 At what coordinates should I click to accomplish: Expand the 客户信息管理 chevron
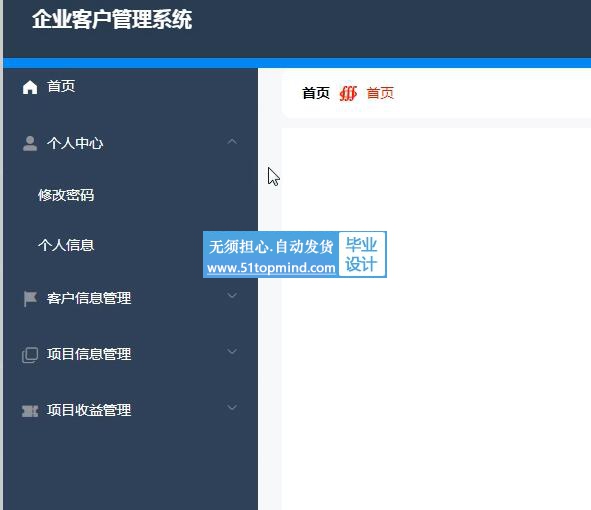point(232,296)
